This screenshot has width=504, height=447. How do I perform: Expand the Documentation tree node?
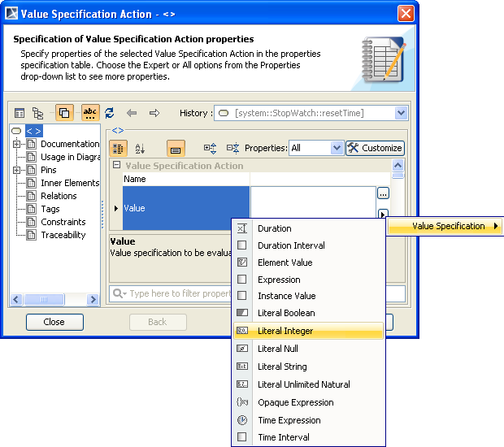click(x=16, y=144)
